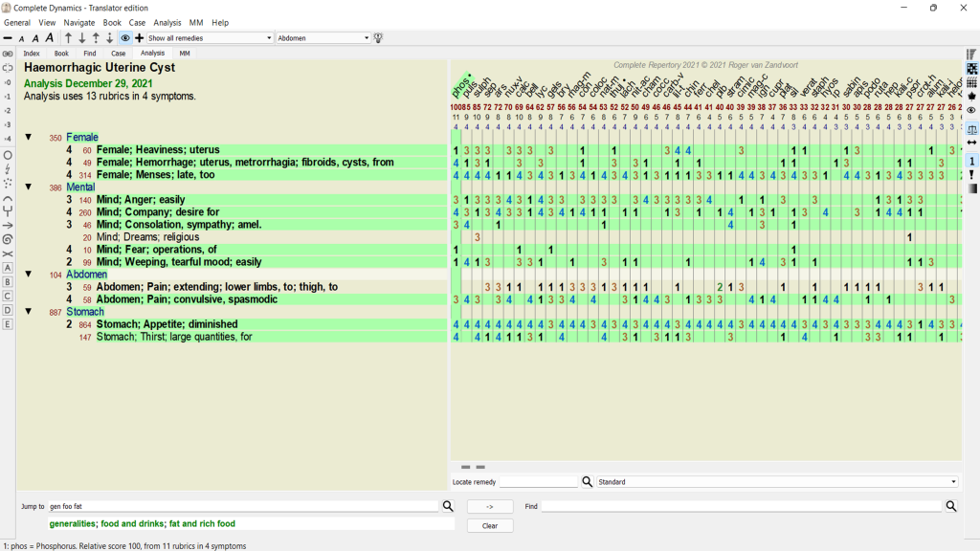Click the crossed lines icon in sidebar
This screenshot has width=980, height=551.
pyautogui.click(x=8, y=253)
